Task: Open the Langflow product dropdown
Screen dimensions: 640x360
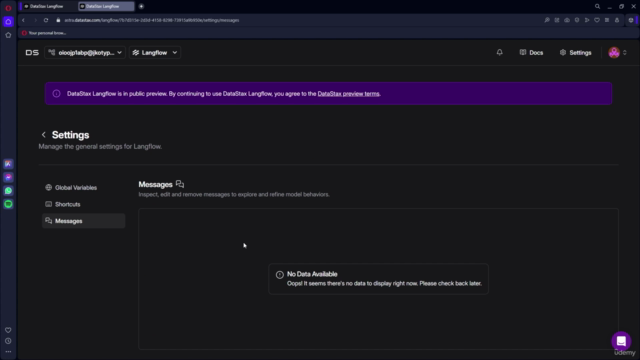Action: coord(155,52)
